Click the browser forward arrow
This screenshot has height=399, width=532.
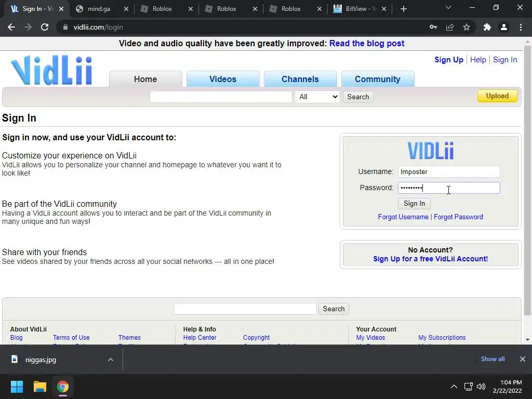pos(28,27)
